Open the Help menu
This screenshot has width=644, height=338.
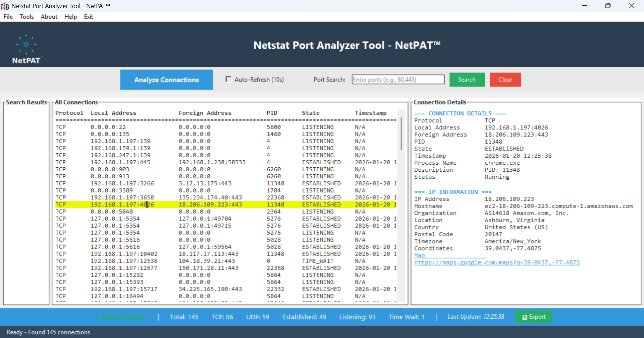coord(70,17)
